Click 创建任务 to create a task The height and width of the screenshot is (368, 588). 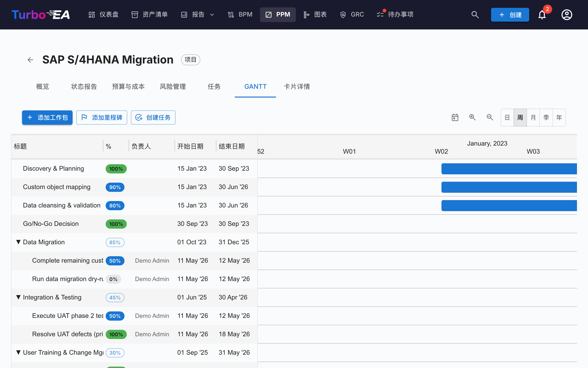153,118
